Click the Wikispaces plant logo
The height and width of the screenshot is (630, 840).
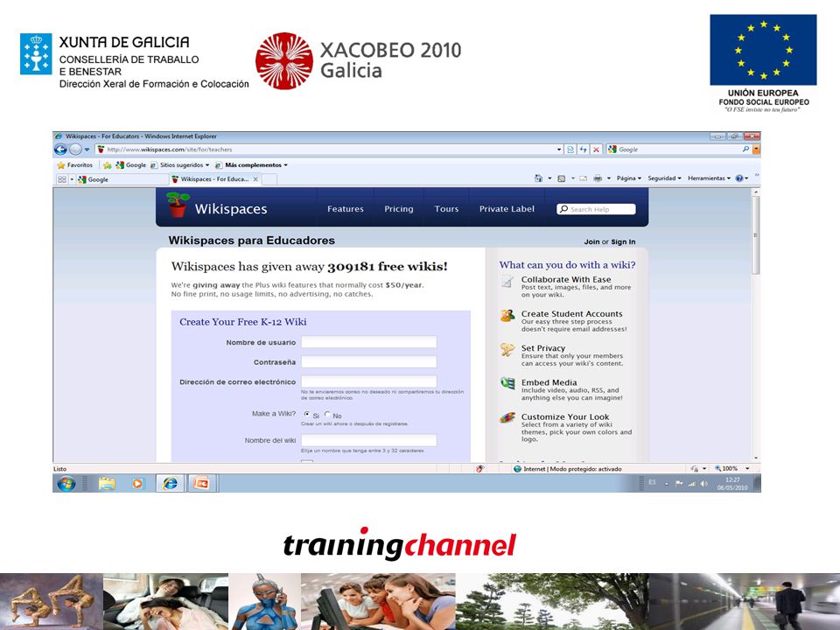(x=178, y=205)
